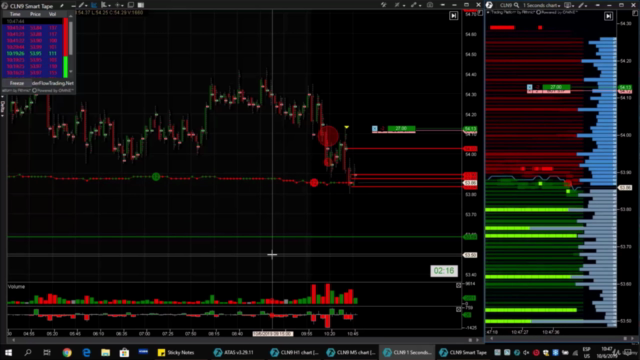
Task: Click the Volume indicator label
Action: tap(16, 287)
